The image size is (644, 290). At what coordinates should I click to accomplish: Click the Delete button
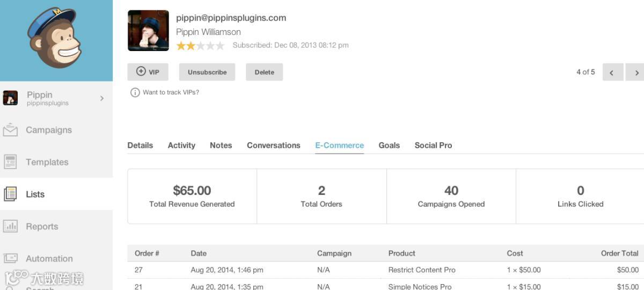[x=265, y=72]
